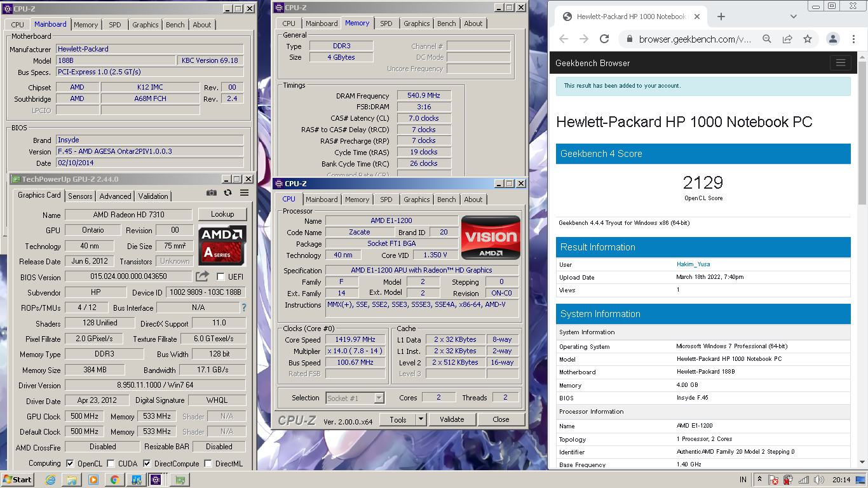The image size is (868, 488).
Task: Open the Bench tab in CPU-Z Memory window
Action: pos(446,24)
